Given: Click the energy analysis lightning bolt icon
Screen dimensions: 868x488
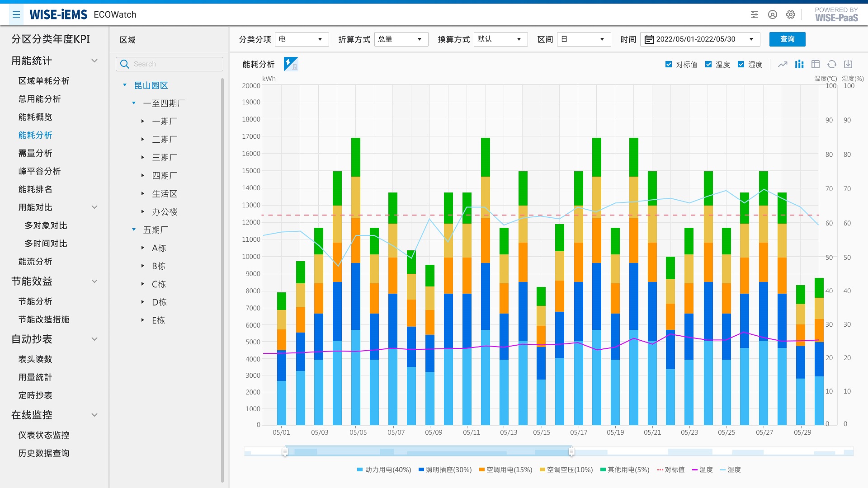Looking at the screenshot, I should [x=289, y=64].
